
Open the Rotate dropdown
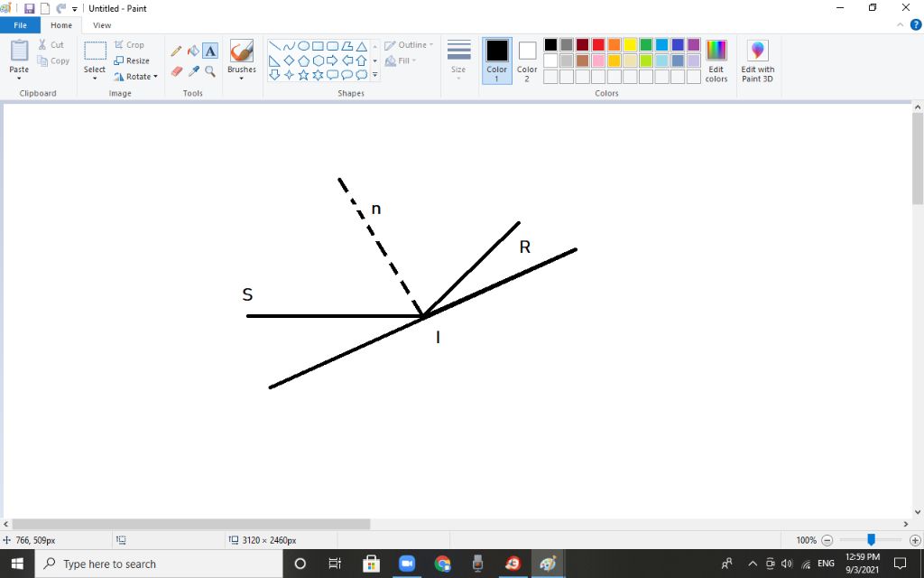tap(136, 77)
